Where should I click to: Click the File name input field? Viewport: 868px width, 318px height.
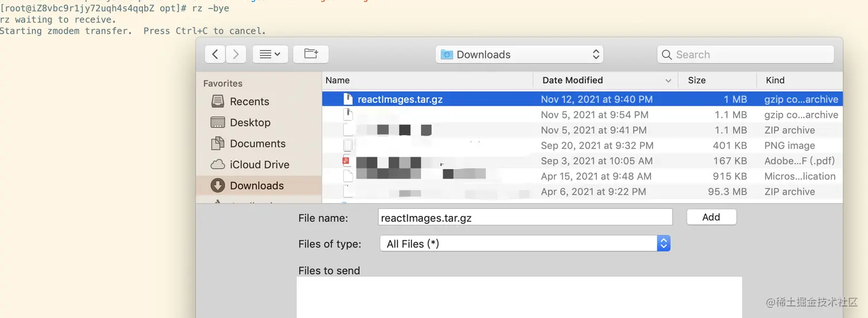point(526,218)
